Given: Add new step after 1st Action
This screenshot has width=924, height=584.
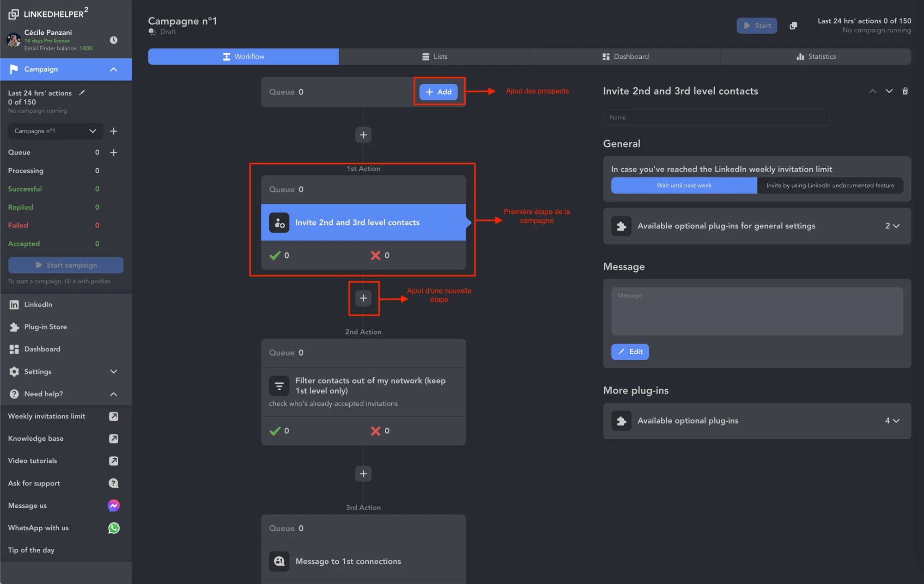Looking at the screenshot, I should click(x=364, y=298).
